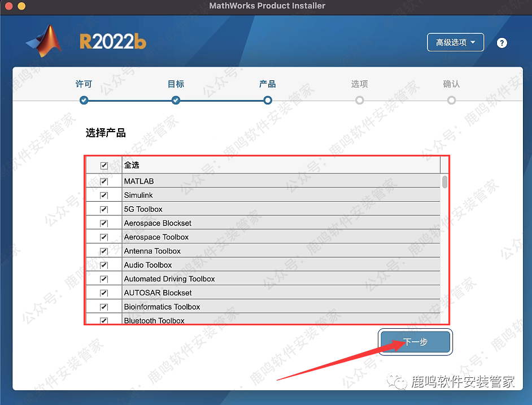Select the Automated Driving Toolbox row name
Viewport: 532px width, 405px height.
pyautogui.click(x=169, y=279)
